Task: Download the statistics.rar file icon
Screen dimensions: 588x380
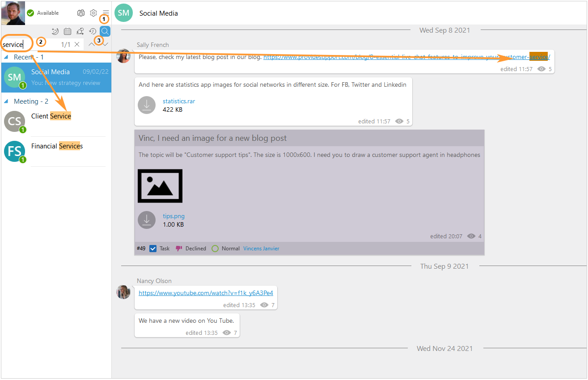Action: 147,105
